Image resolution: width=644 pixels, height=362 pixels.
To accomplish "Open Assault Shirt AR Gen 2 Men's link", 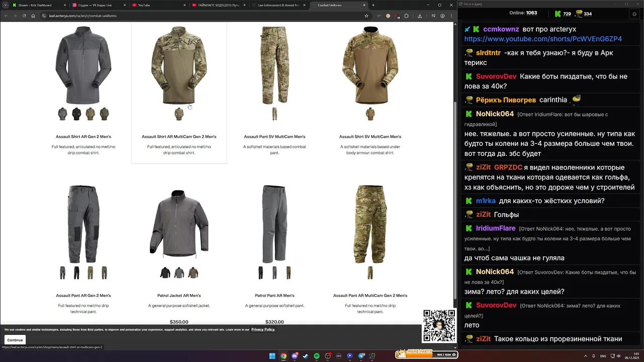I will pos(84,137).
